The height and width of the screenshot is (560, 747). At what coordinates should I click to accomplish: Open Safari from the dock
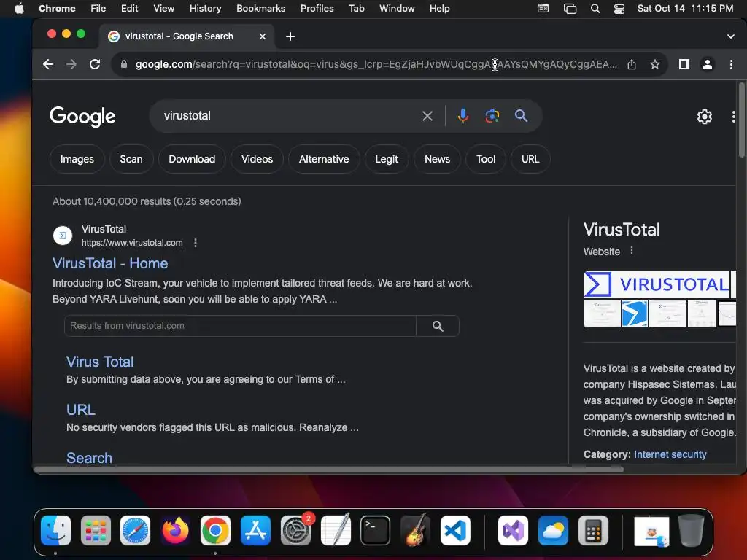[135, 531]
